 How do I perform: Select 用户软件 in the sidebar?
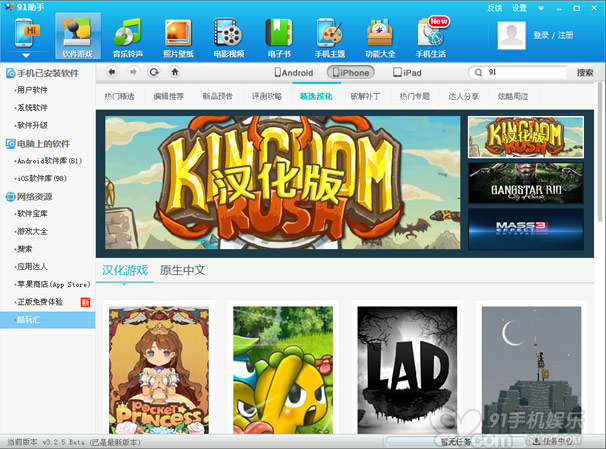pyautogui.click(x=32, y=90)
